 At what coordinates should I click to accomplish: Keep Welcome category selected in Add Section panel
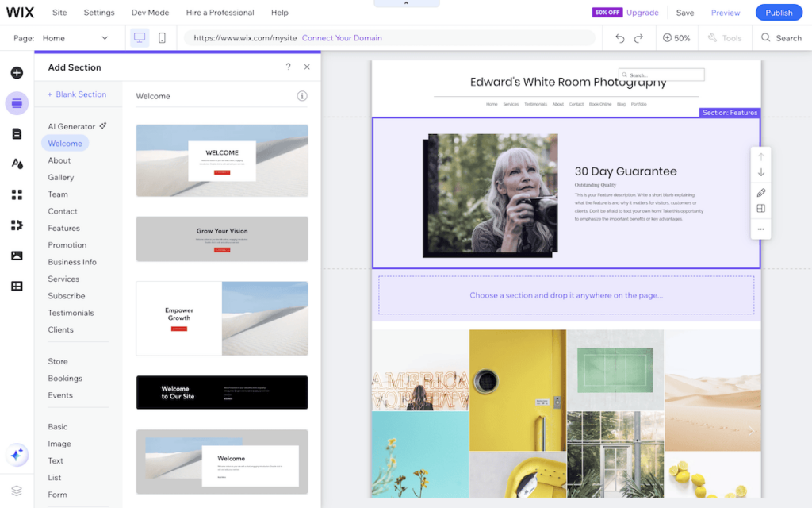tap(64, 143)
